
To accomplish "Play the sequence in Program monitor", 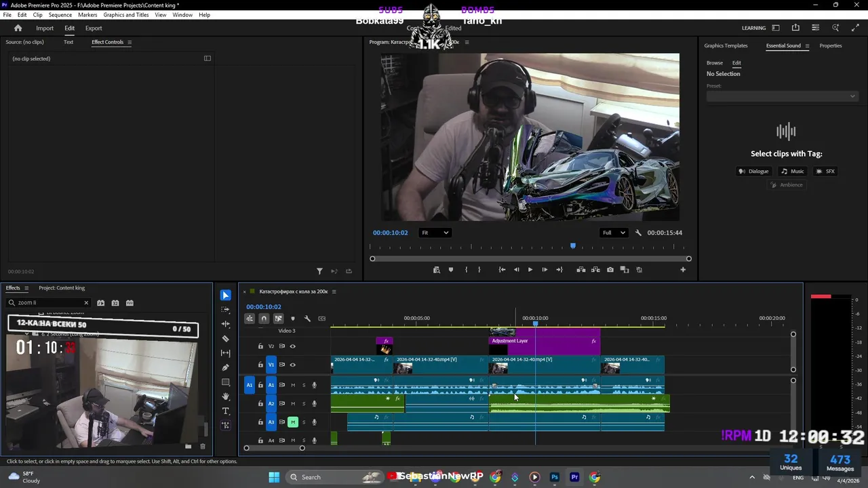I will point(530,270).
